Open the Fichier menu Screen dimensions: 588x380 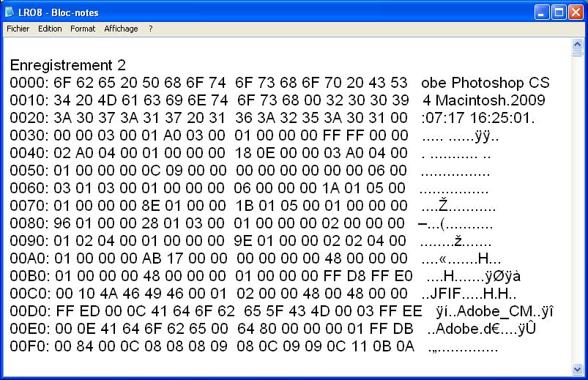tap(18, 29)
